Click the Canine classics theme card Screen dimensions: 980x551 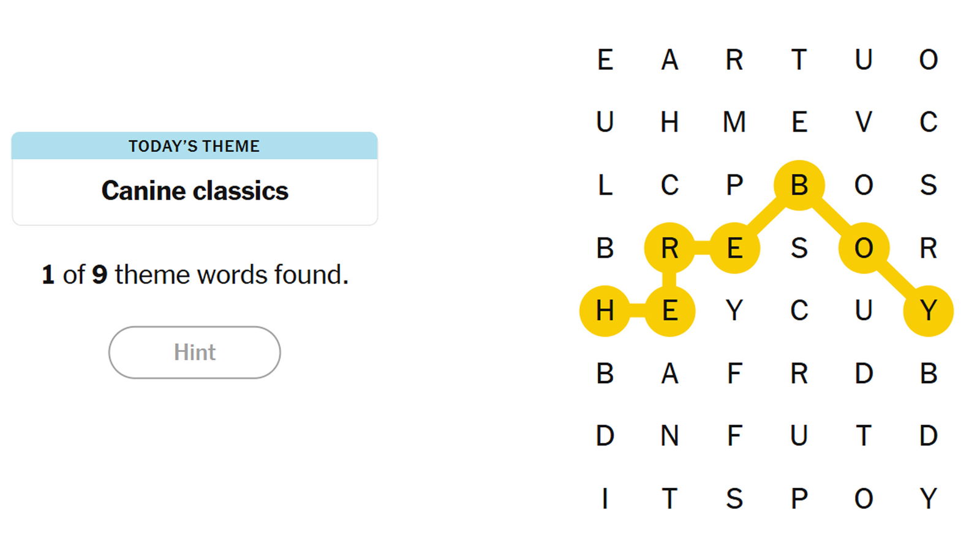tap(195, 191)
